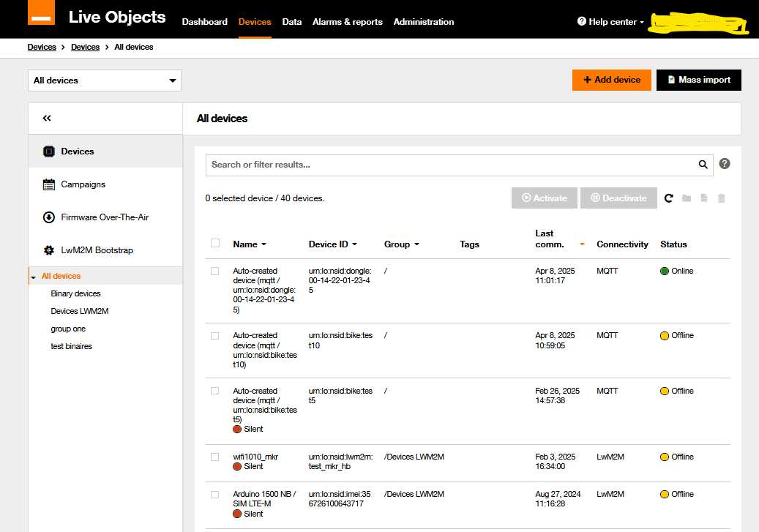
Task: Click the Firmware Over-The-Air download icon
Action: pyautogui.click(x=49, y=217)
